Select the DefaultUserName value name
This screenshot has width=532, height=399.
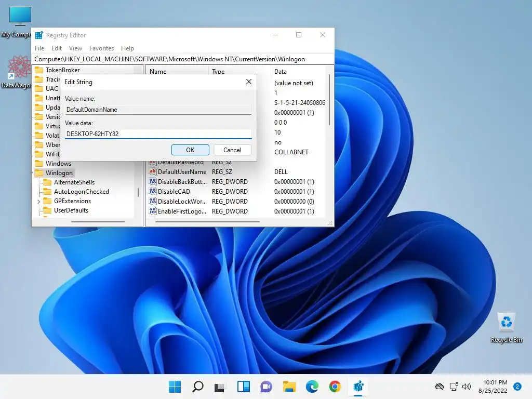pyautogui.click(x=182, y=171)
